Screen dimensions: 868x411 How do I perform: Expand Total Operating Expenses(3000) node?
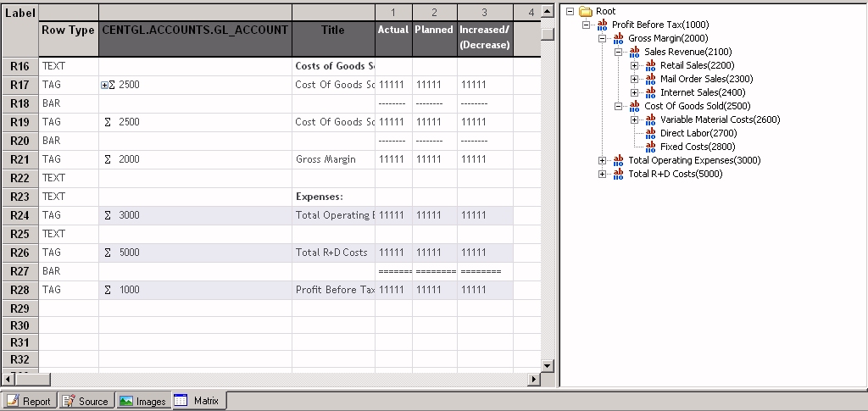tap(603, 160)
